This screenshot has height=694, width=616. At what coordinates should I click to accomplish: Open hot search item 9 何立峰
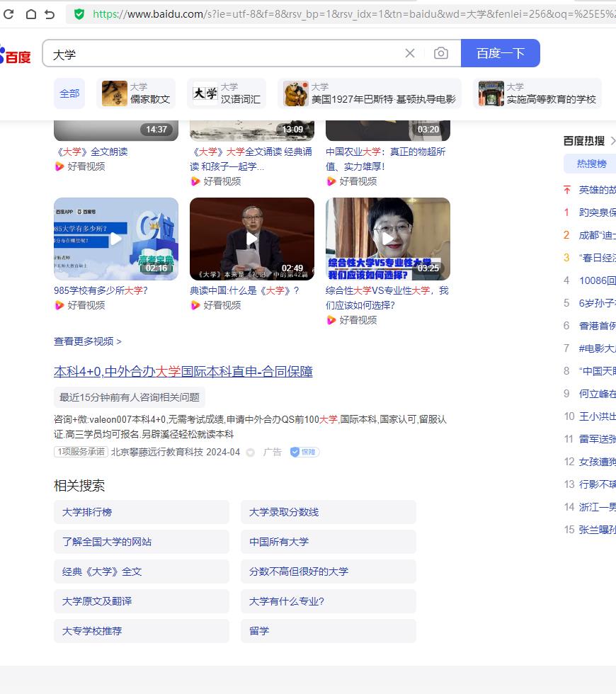coord(597,394)
